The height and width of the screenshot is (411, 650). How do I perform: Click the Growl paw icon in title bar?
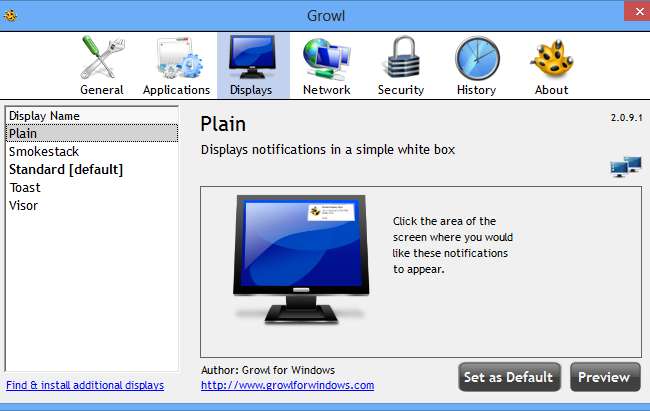tap(10, 16)
